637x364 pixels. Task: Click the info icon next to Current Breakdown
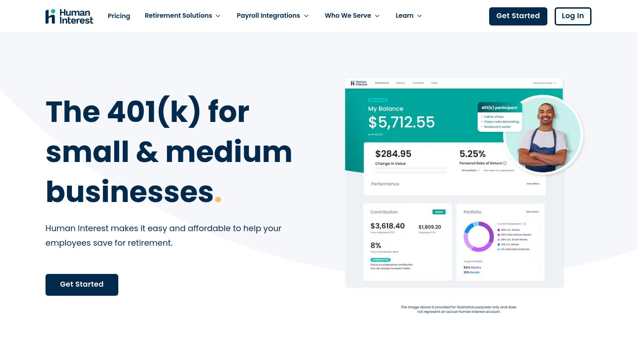click(524, 224)
